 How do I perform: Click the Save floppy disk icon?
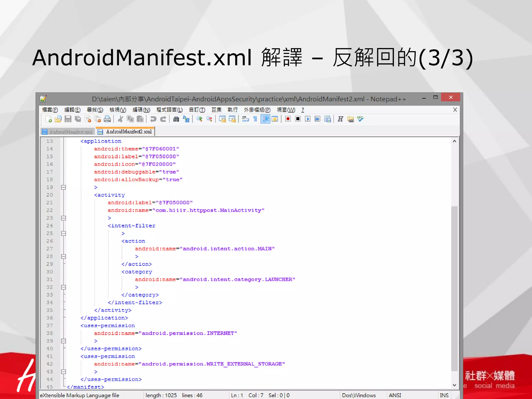coord(68,119)
